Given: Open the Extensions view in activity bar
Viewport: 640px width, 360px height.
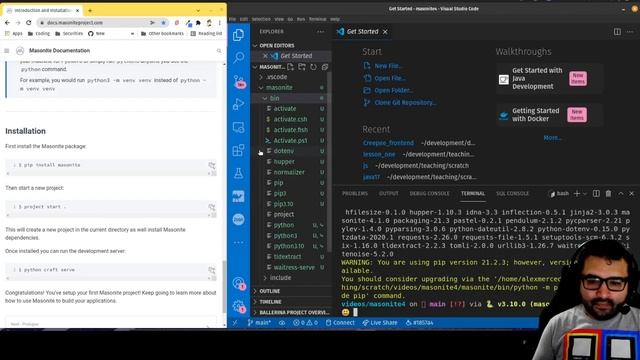Looking at the screenshot, I should pyautogui.click(x=238, y=150).
